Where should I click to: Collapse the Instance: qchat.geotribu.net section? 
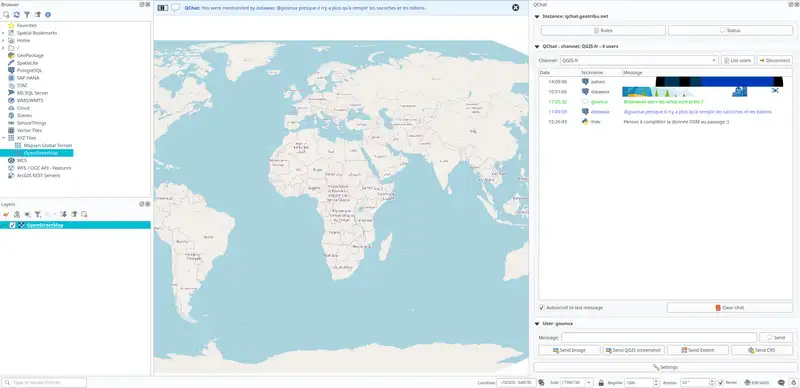click(x=537, y=16)
